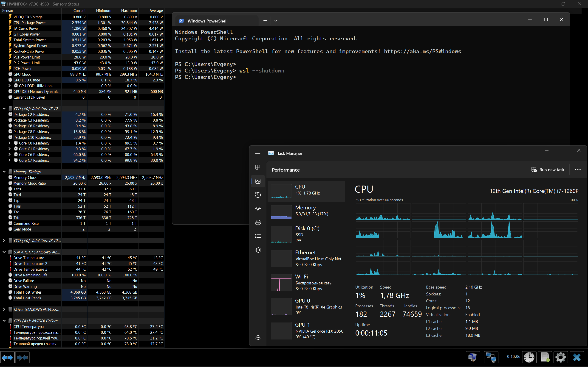Image resolution: width=588 pixels, height=367 pixels.
Task: Open Users view in Task Manager
Action: tap(257, 222)
